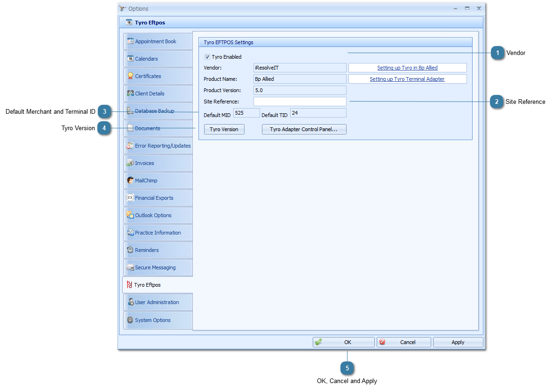Click the Invoices icon
553x392 pixels.
[x=130, y=163]
